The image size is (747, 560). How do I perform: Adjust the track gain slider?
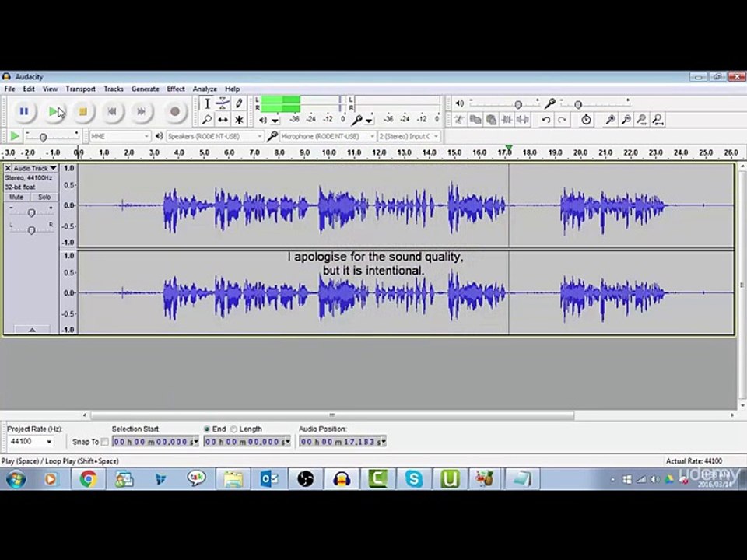[31, 213]
